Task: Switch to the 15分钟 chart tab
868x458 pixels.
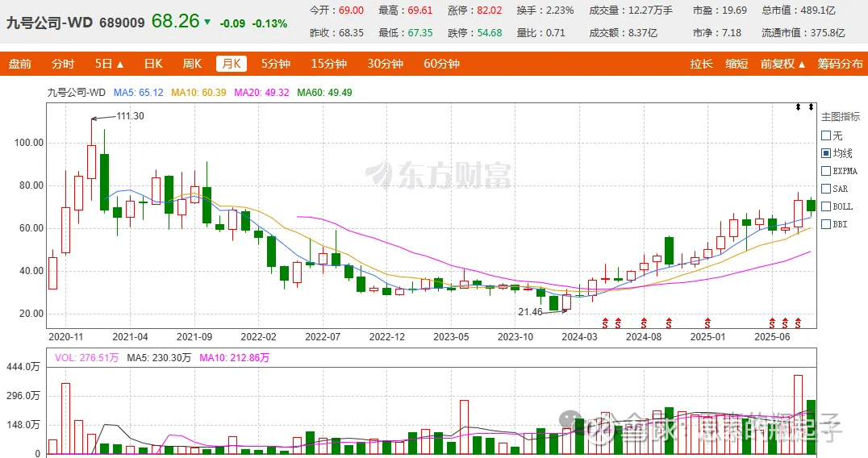Action: pos(329,64)
